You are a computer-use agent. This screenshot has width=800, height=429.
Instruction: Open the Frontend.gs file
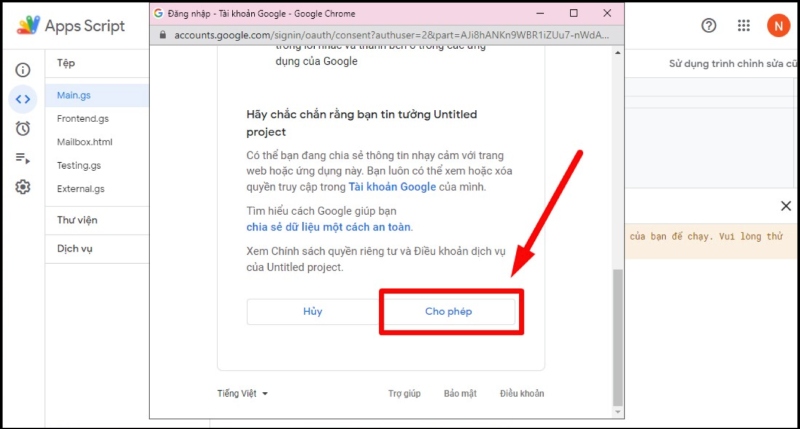83,118
